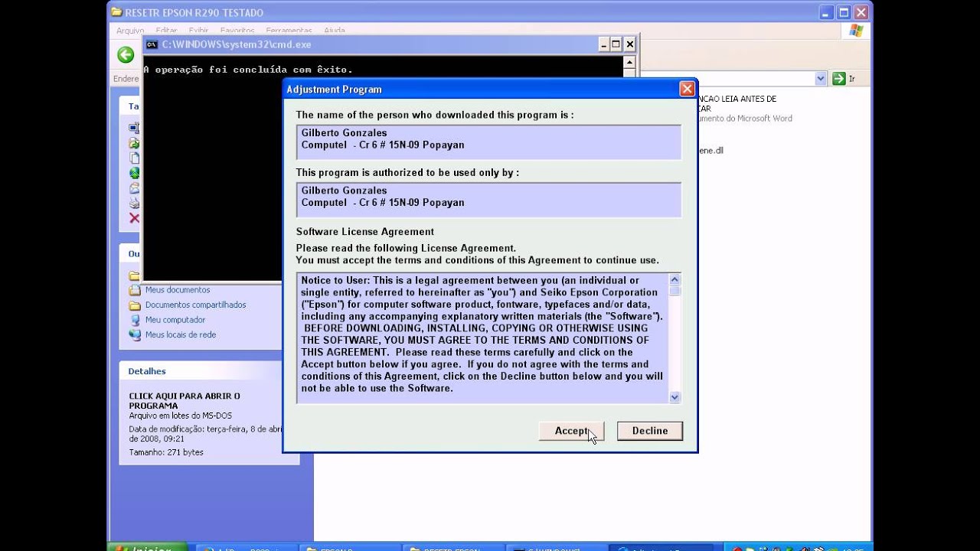This screenshot has height=551, width=980.
Task: Click the Meus locais de rede icon
Action: (x=135, y=334)
